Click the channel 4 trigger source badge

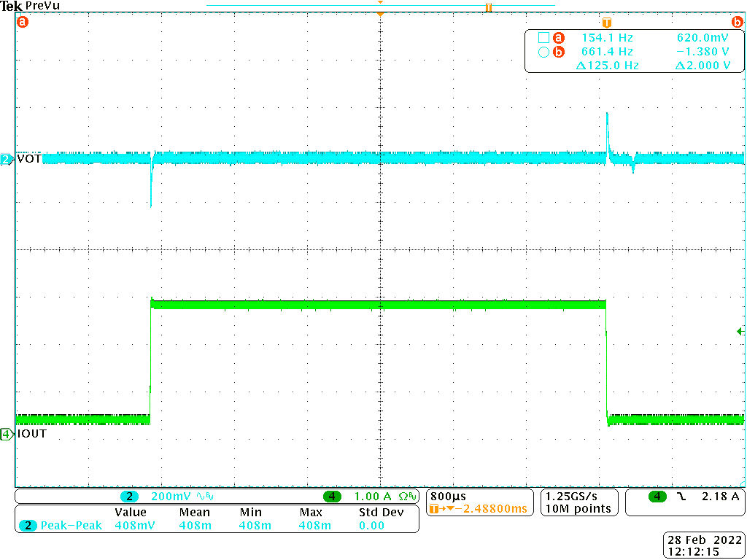coord(658,497)
